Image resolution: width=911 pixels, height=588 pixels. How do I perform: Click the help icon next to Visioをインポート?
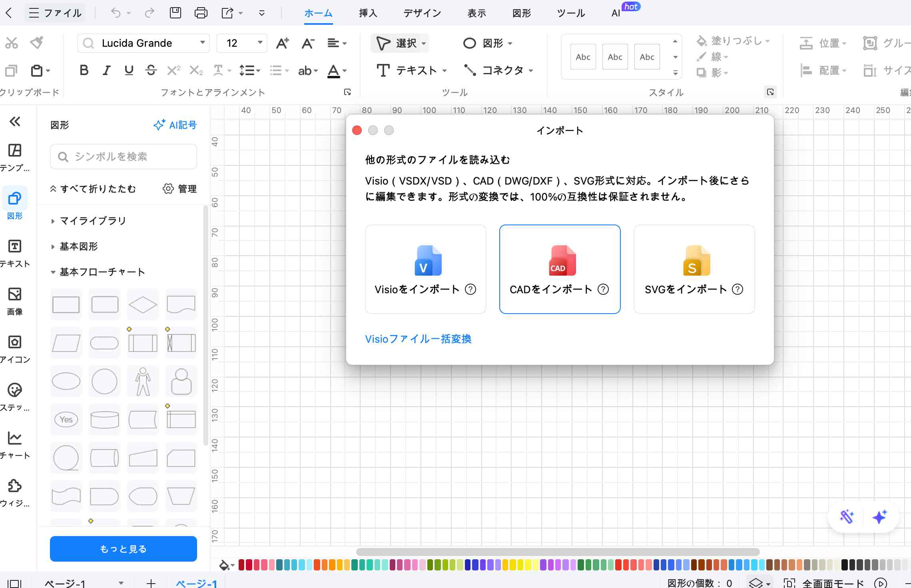tap(470, 289)
